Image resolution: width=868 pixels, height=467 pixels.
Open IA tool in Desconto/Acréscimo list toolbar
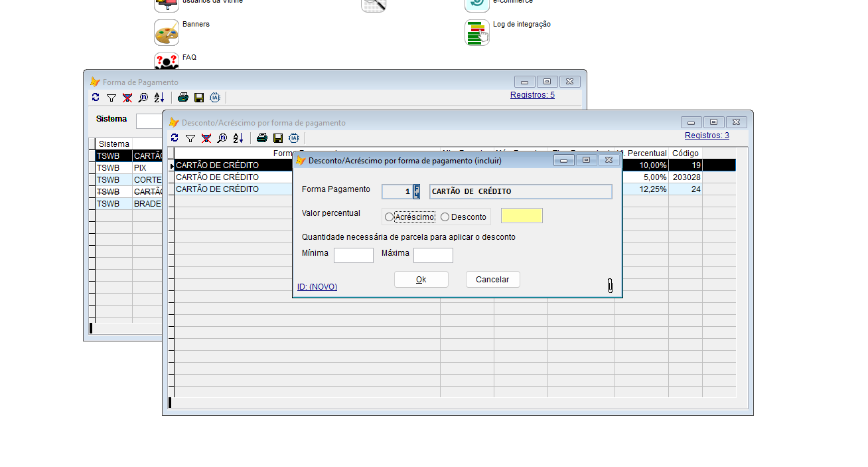[294, 138]
